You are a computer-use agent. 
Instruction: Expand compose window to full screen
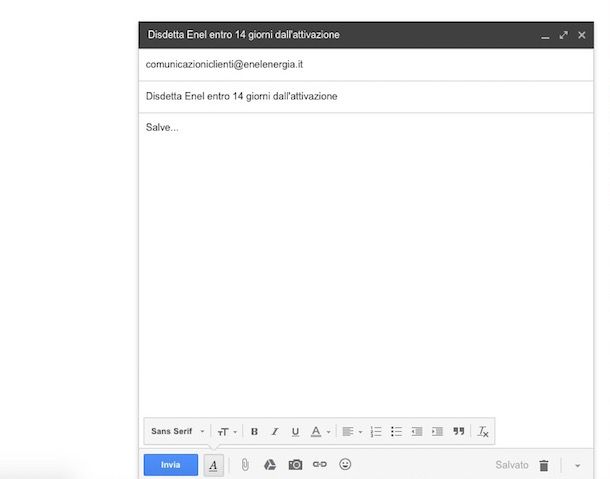tap(563, 35)
